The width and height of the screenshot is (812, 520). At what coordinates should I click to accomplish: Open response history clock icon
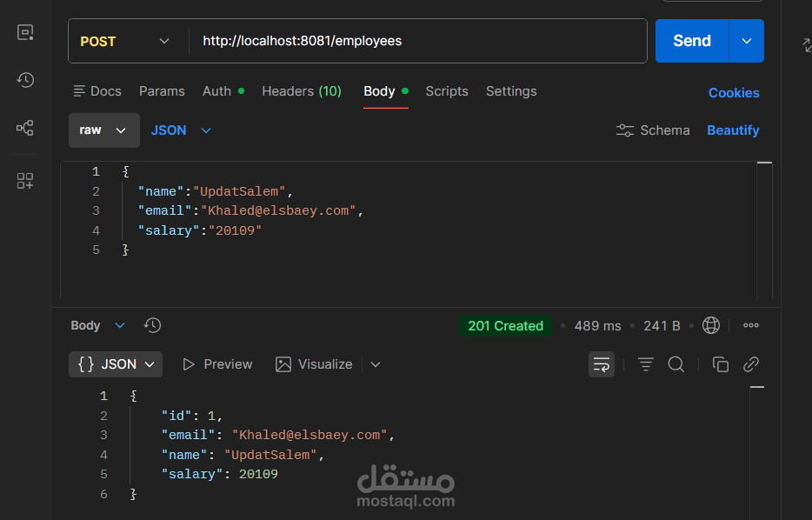click(x=152, y=325)
